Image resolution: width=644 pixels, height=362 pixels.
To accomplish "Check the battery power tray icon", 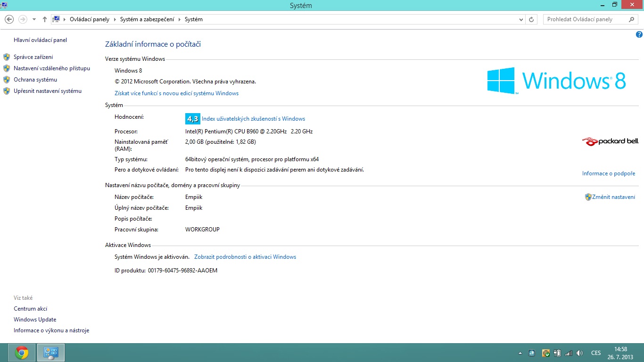I will 557,353.
